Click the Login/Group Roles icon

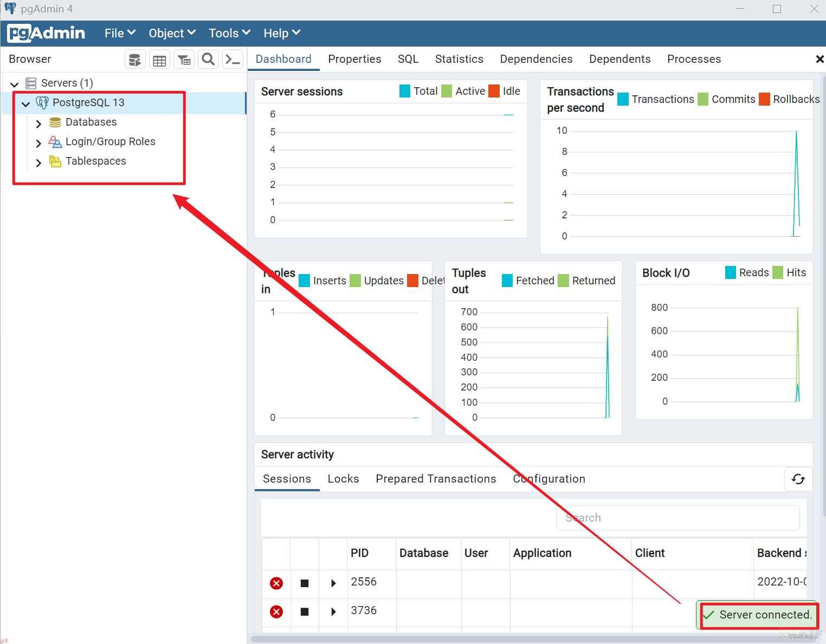[55, 142]
